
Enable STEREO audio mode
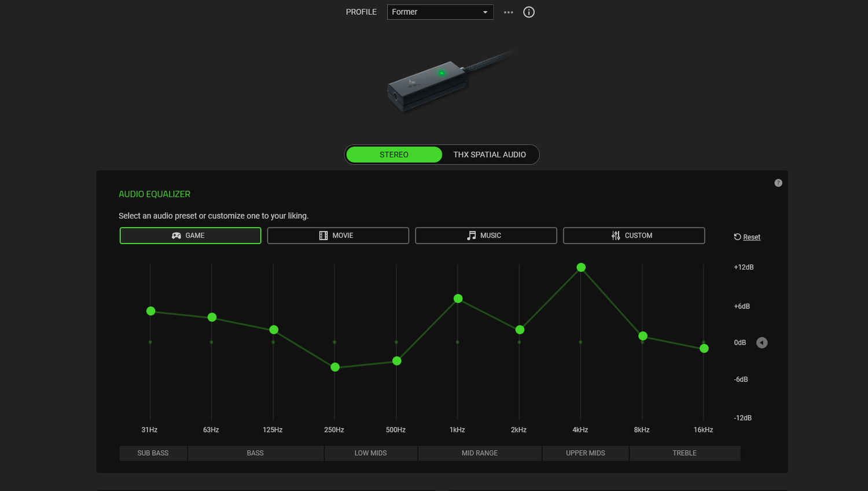(394, 154)
